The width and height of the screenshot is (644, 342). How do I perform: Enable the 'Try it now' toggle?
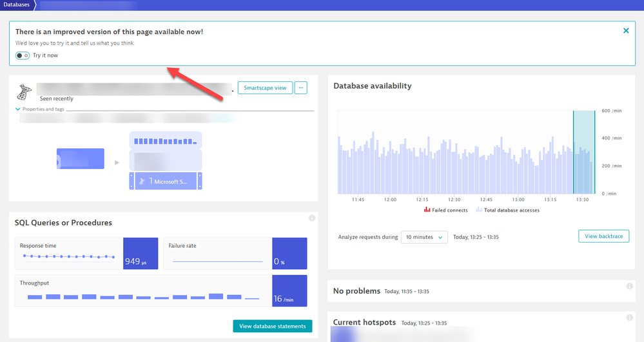(x=23, y=55)
